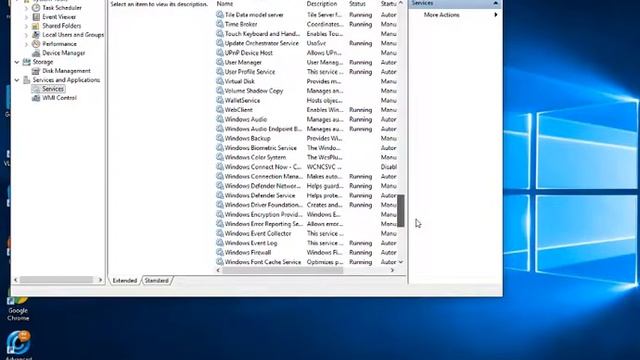Click vertical scrollbar thumb in services list
This screenshot has width=640, height=360.
(x=401, y=211)
